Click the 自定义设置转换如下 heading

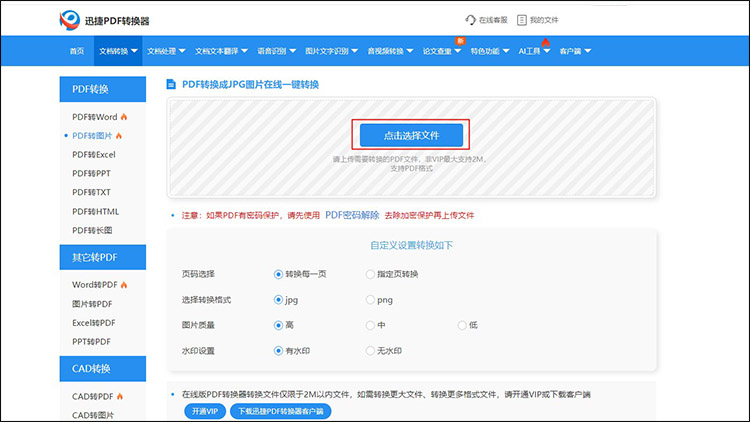pos(411,245)
